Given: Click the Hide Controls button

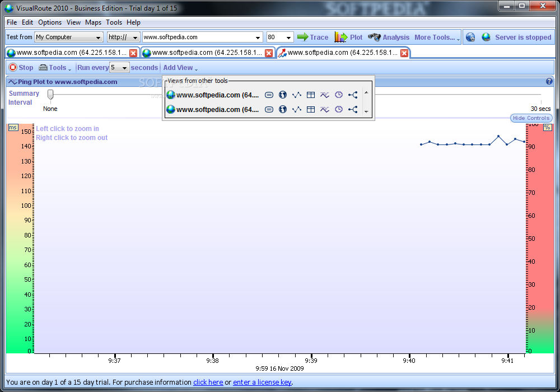Looking at the screenshot, I should (x=531, y=118).
